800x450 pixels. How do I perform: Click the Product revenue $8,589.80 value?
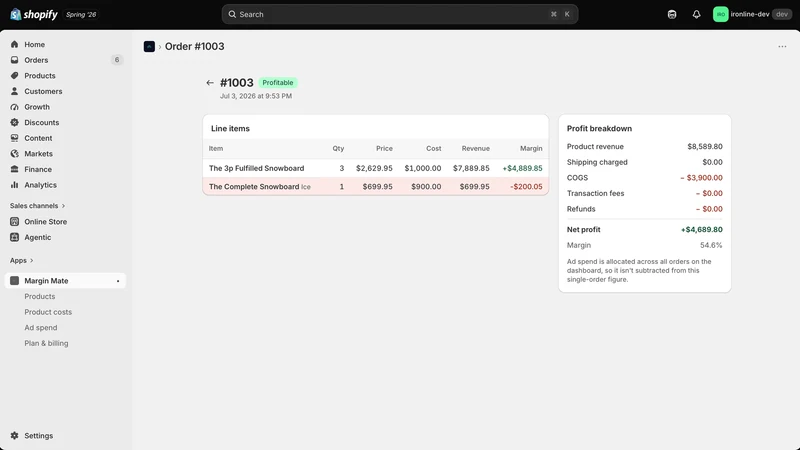tap(705, 146)
